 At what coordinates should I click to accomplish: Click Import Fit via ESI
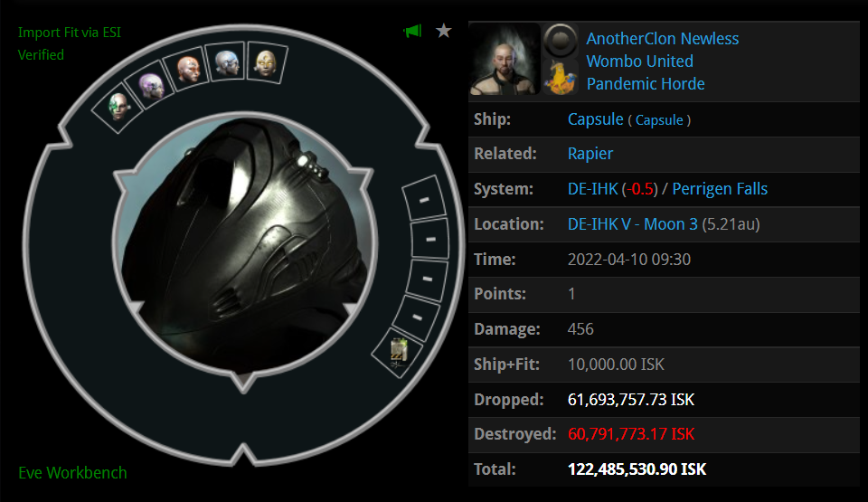(x=70, y=33)
